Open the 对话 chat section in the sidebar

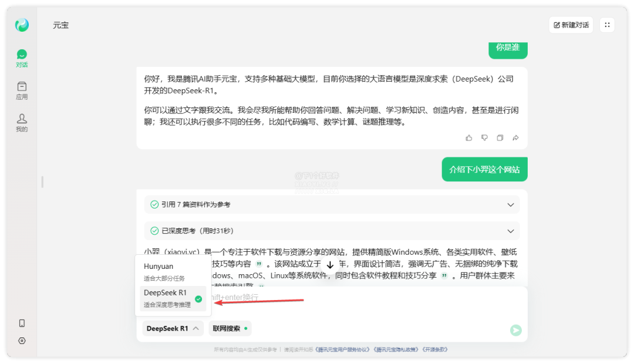[x=22, y=59]
